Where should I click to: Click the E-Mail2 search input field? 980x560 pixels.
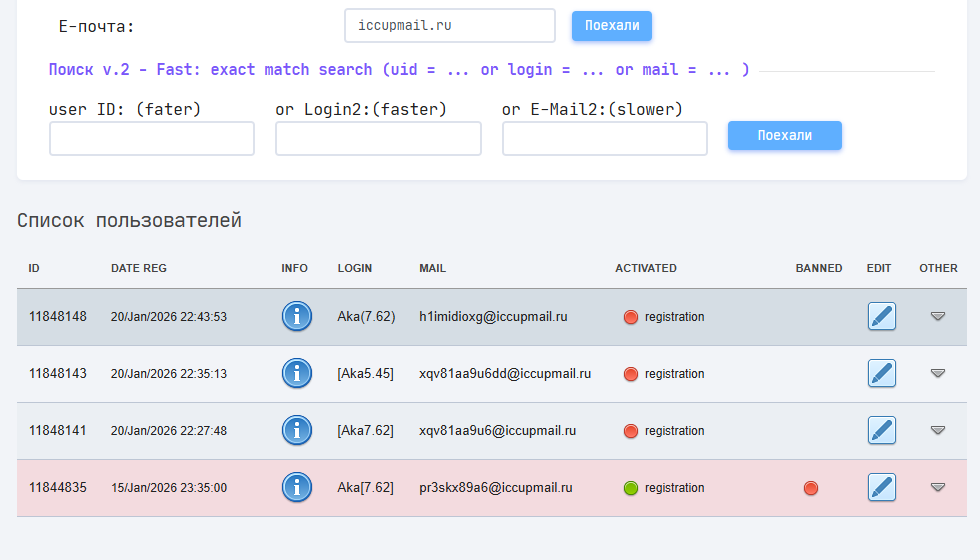coord(605,139)
